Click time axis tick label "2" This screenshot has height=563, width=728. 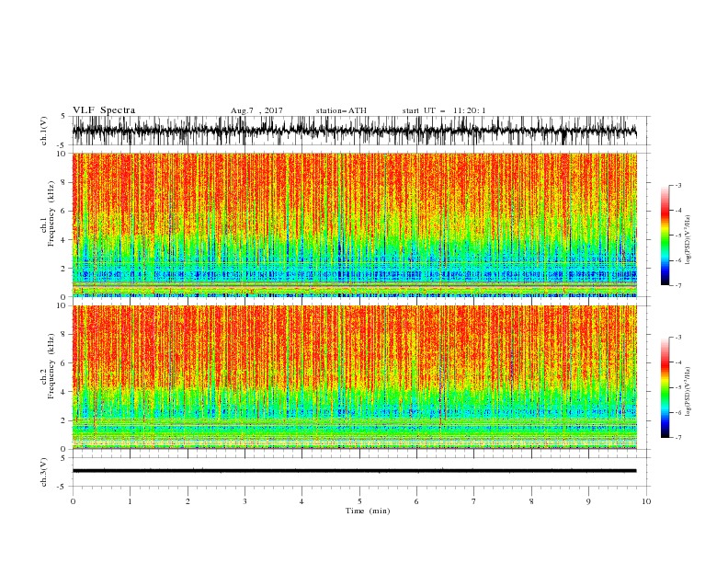188,501
